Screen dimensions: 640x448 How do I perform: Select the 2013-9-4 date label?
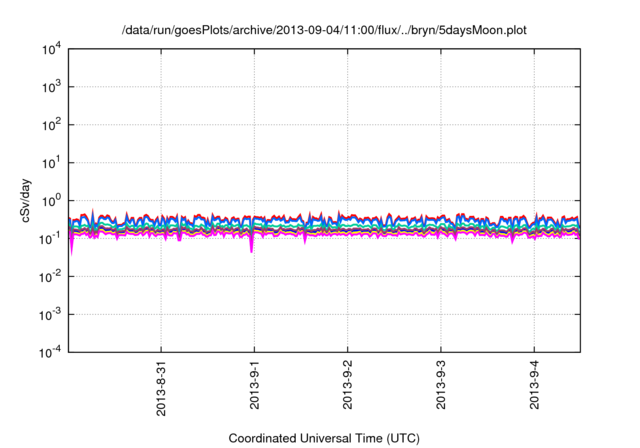(x=534, y=385)
